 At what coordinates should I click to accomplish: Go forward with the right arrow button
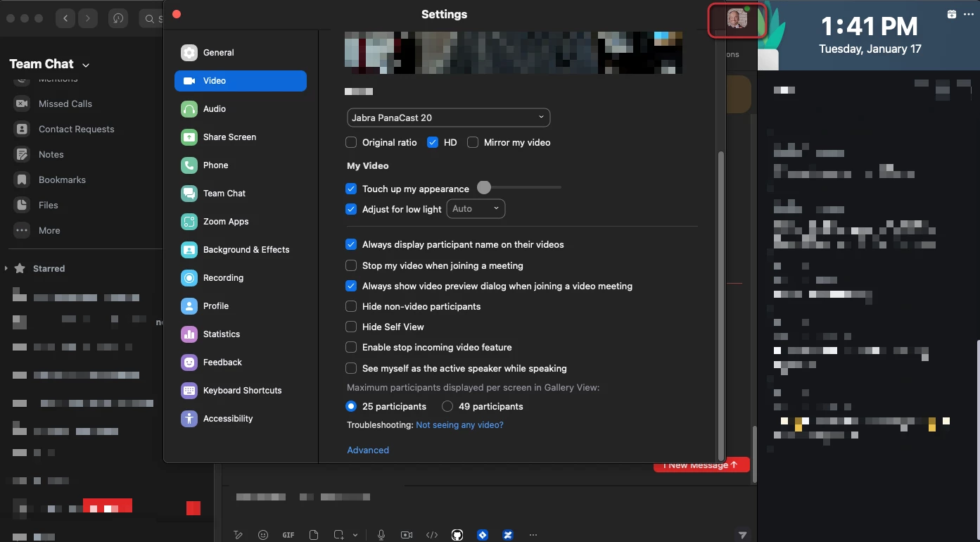click(88, 18)
